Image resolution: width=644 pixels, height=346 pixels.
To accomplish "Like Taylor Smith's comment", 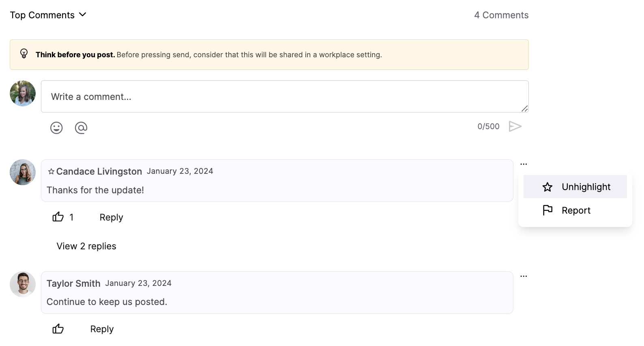I will click(x=58, y=329).
